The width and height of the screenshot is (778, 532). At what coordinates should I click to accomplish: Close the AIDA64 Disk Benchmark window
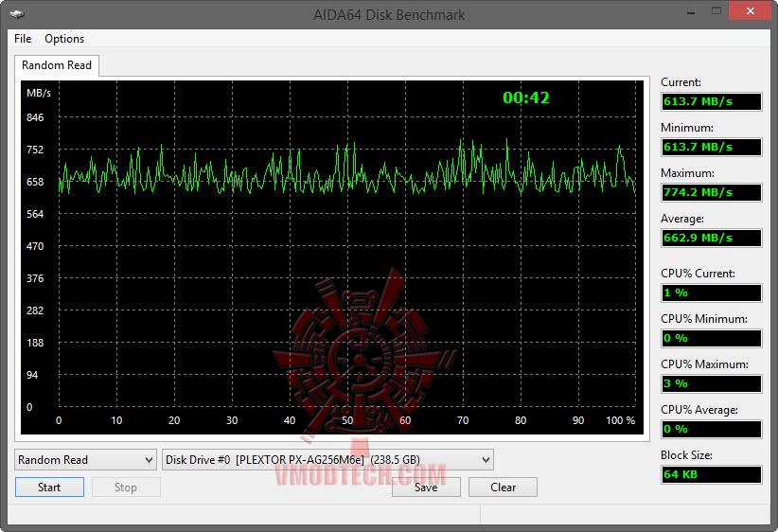pyautogui.click(x=751, y=11)
